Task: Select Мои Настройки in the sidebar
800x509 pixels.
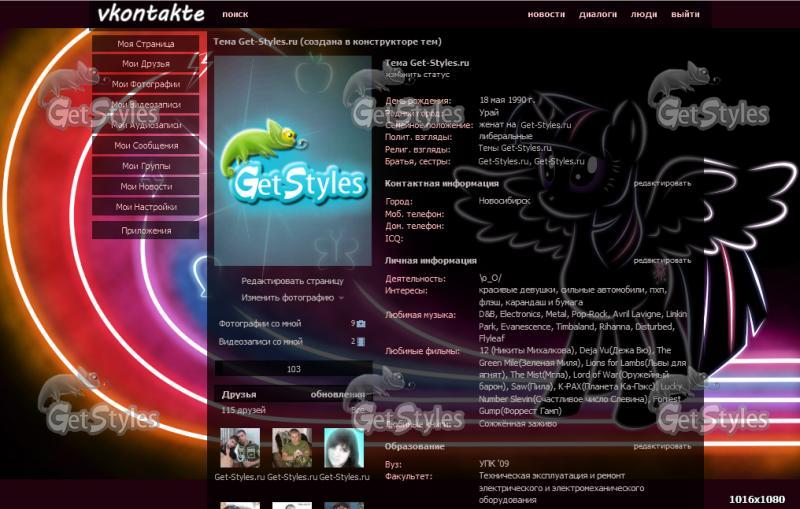Action: click(x=146, y=207)
